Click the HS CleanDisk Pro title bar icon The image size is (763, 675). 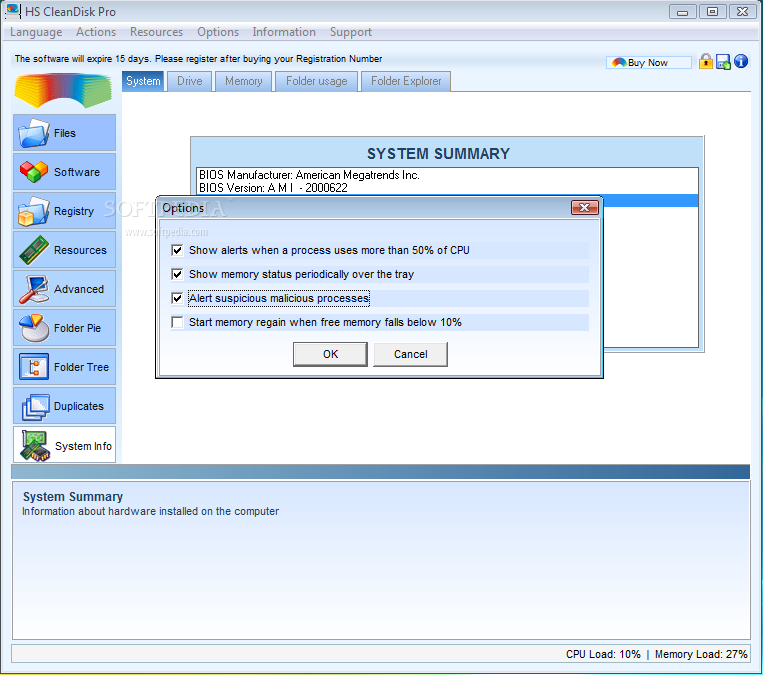tap(13, 11)
